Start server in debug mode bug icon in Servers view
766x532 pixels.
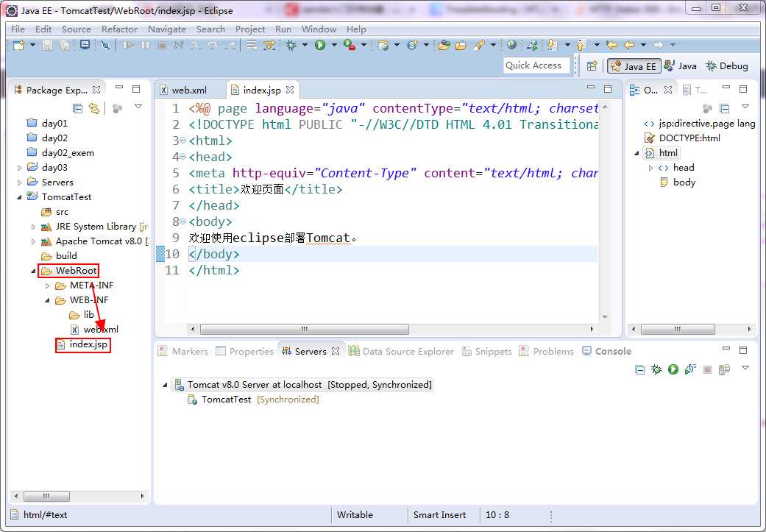656,369
